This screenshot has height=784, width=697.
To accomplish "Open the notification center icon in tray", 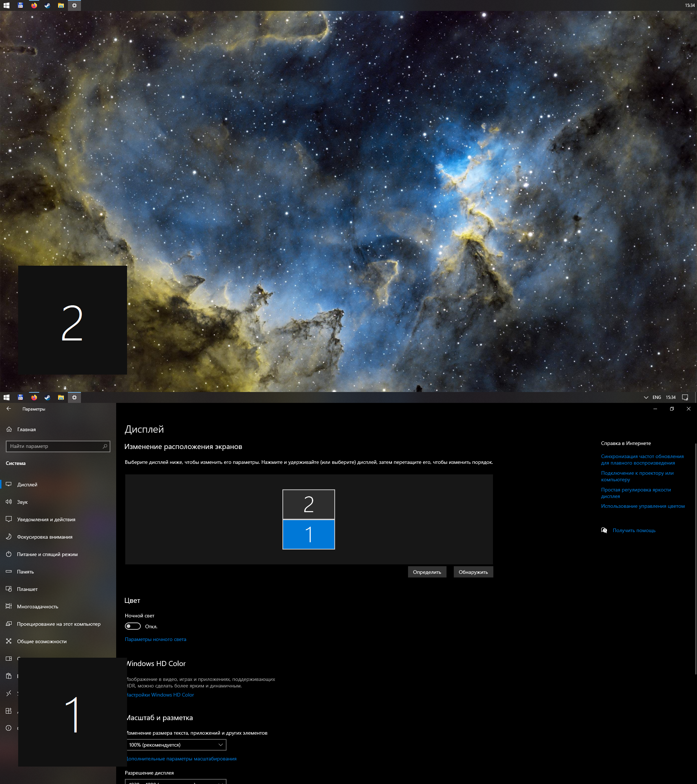I will click(x=685, y=397).
